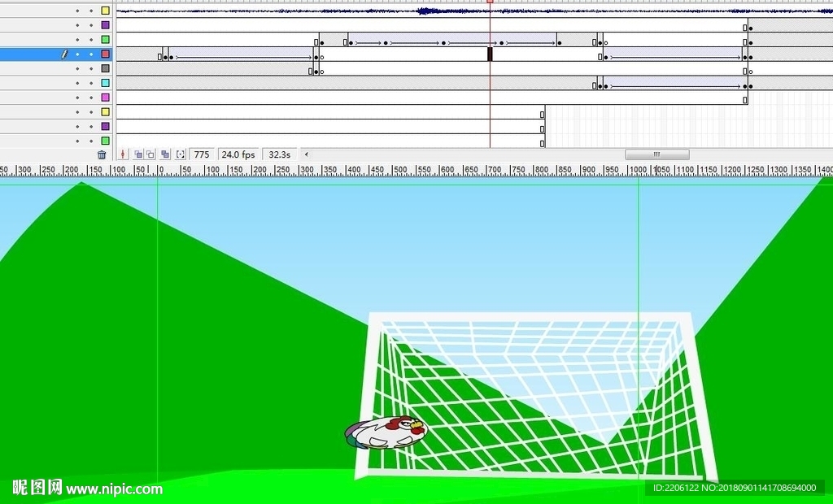Viewport: 833px width, 504px height.
Task: Hide the green layer above the red layer
Action: 77,40
